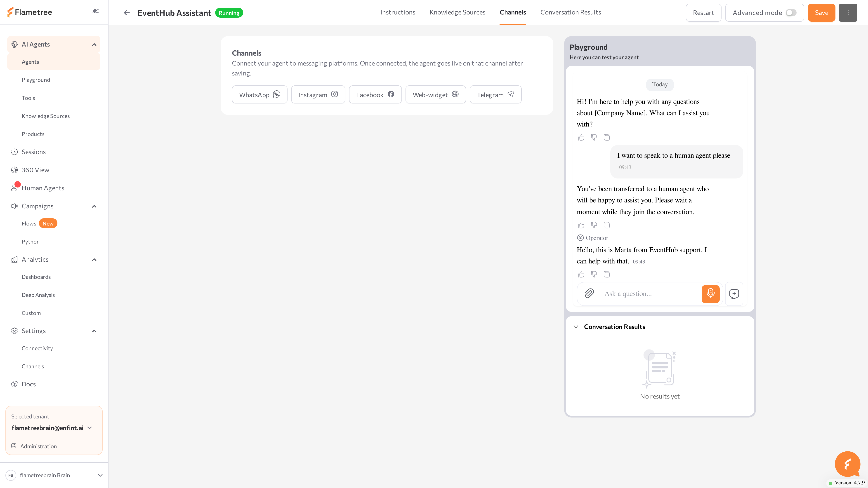Thumbs up the greeting message
Image resolution: width=868 pixels, height=488 pixels.
[581, 137]
